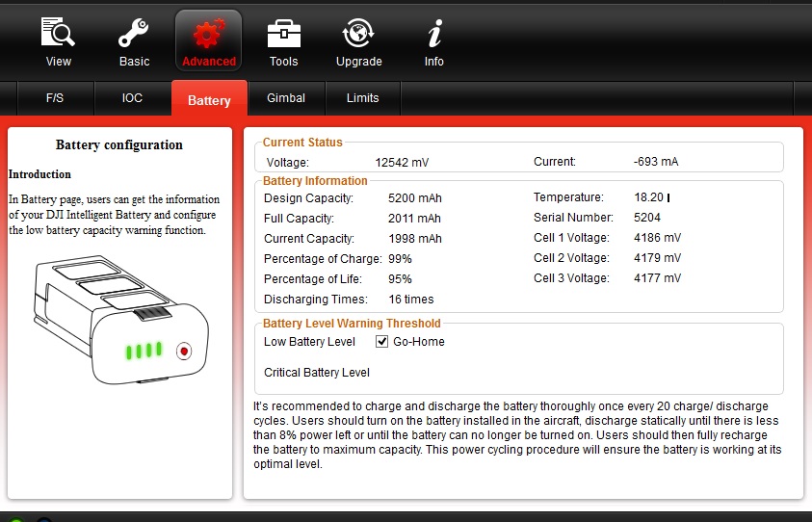
Task: Open the Gimbal tab
Action: (286, 98)
